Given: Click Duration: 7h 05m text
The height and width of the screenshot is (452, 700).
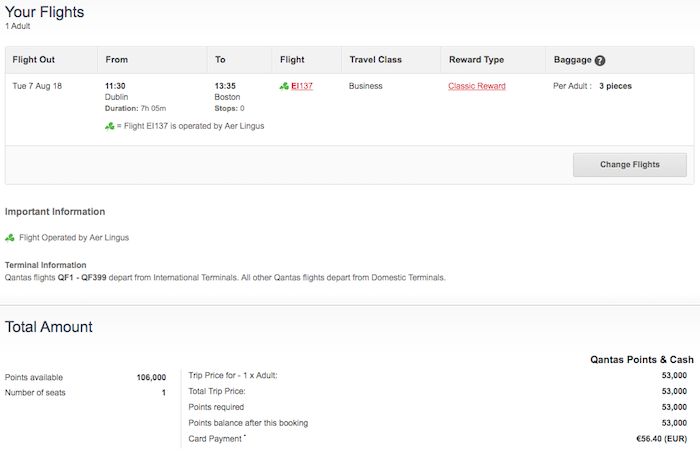Looking at the screenshot, I should (135, 108).
